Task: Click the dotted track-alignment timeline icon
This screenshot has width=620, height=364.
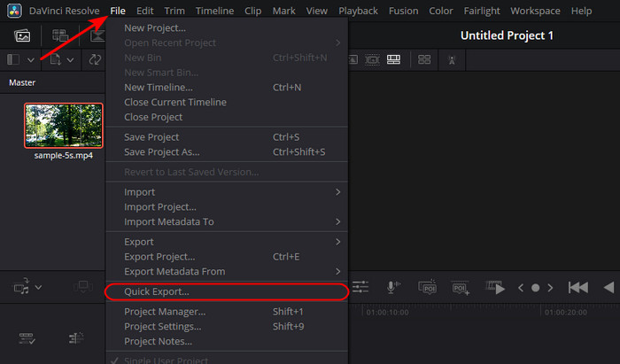Action: coord(76,338)
